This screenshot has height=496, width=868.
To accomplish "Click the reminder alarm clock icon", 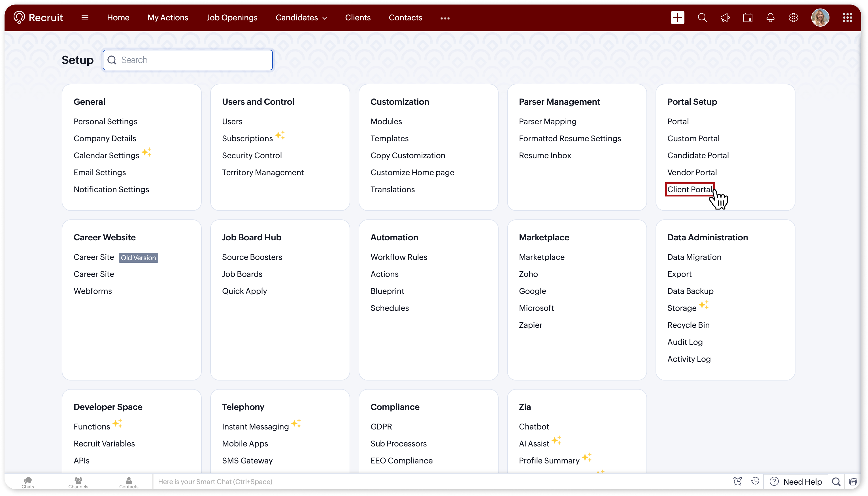I will [737, 481].
